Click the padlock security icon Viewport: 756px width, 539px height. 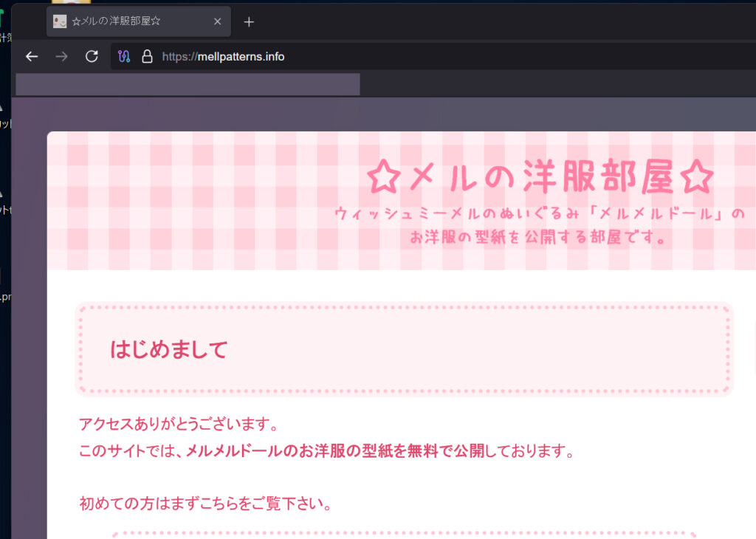coord(147,57)
